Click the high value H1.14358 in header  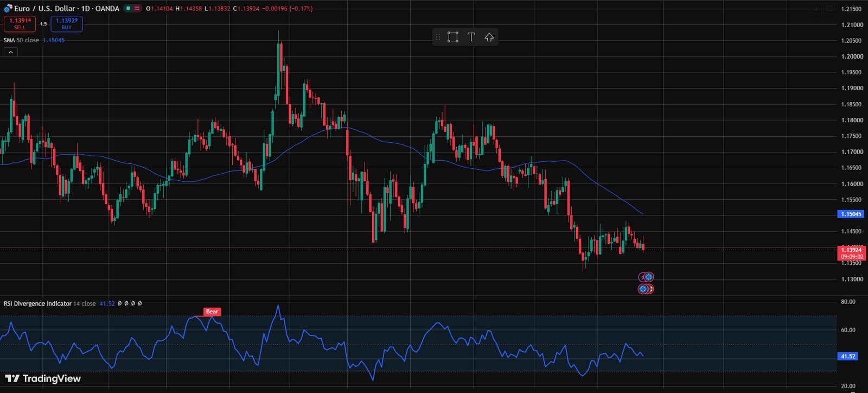coord(188,8)
